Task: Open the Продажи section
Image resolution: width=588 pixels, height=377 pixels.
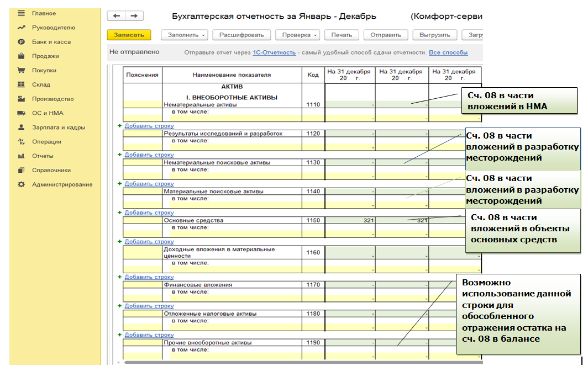Action: (45, 56)
